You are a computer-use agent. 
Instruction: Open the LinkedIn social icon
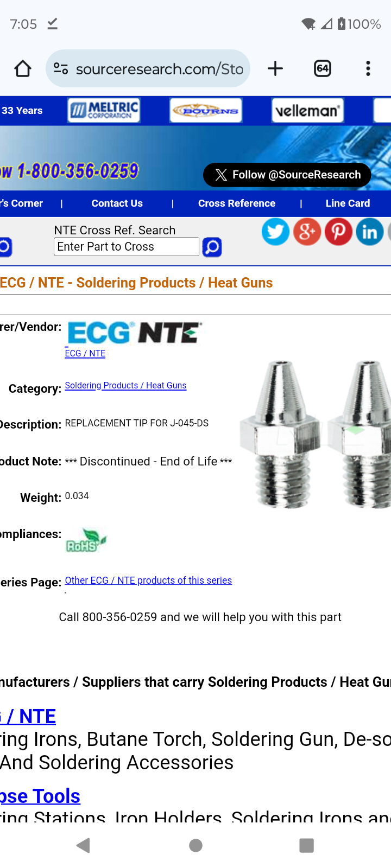370,232
